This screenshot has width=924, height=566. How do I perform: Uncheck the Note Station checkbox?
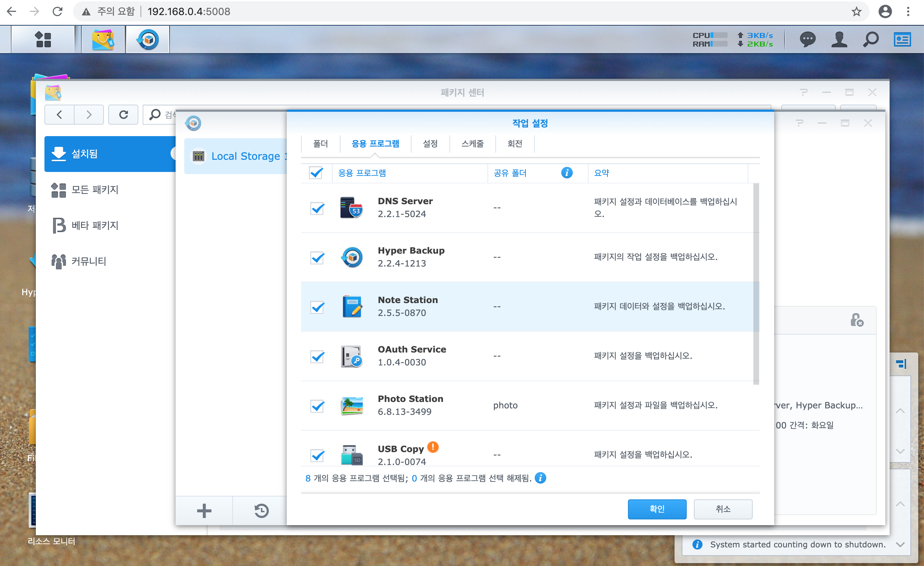coord(317,307)
